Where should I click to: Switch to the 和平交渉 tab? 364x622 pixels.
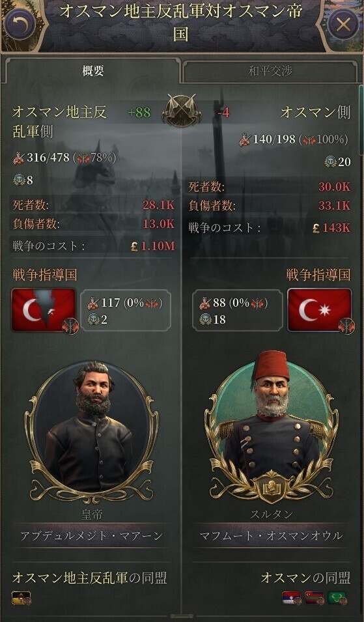(x=270, y=72)
